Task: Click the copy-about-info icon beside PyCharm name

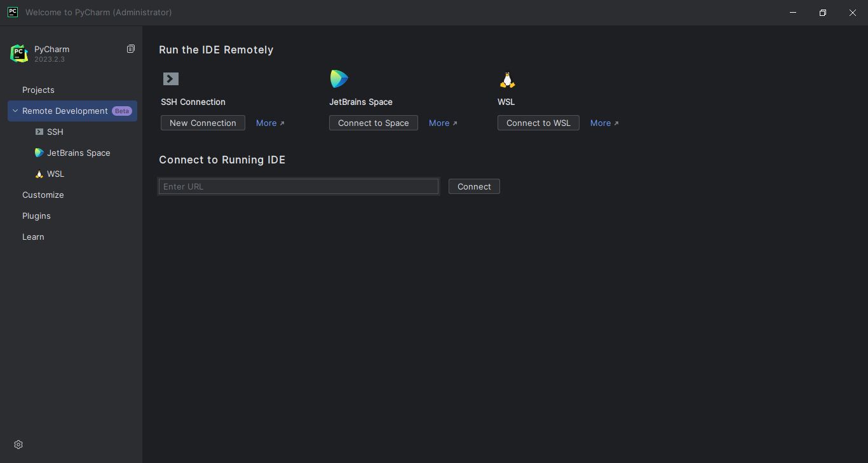Action: pyautogui.click(x=131, y=49)
